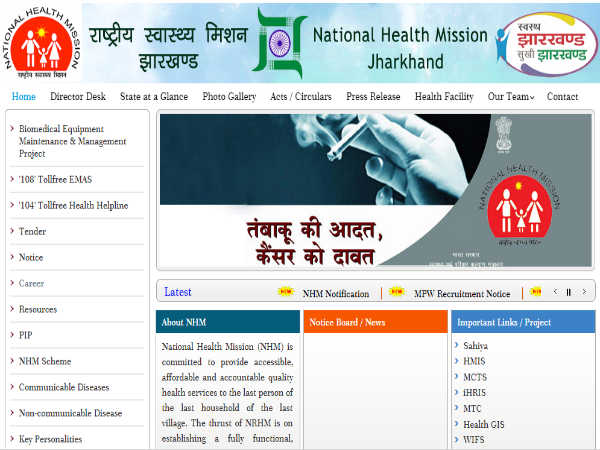Click the NEW badge beside NHM Notification
600x450 pixels.
click(286, 293)
